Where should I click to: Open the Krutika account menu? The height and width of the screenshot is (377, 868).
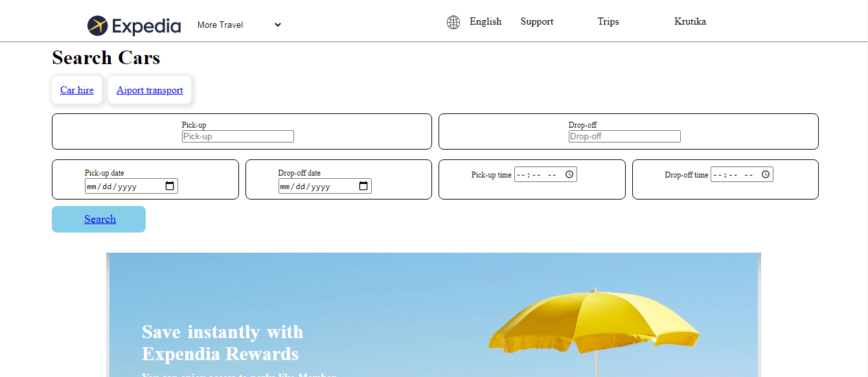(x=690, y=21)
